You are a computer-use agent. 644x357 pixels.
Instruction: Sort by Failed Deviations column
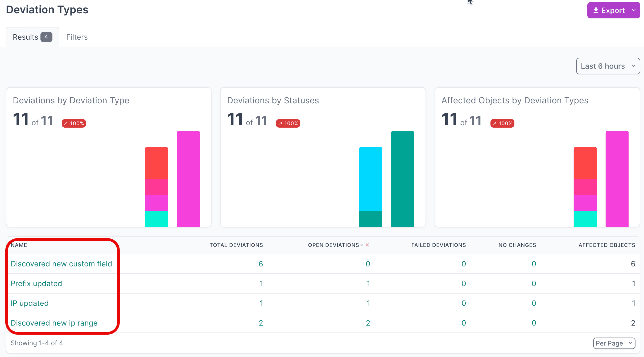[439, 245]
